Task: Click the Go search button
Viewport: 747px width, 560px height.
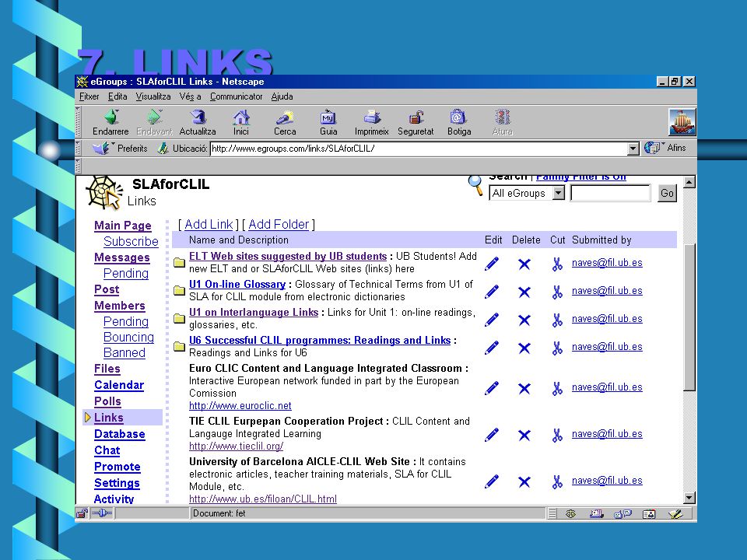Action: tap(667, 193)
